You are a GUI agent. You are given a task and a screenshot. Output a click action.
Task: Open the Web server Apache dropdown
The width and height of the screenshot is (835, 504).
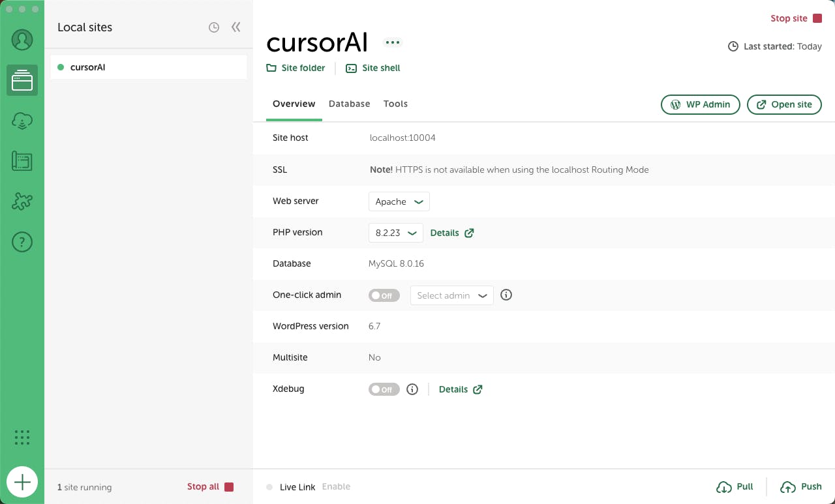point(399,201)
